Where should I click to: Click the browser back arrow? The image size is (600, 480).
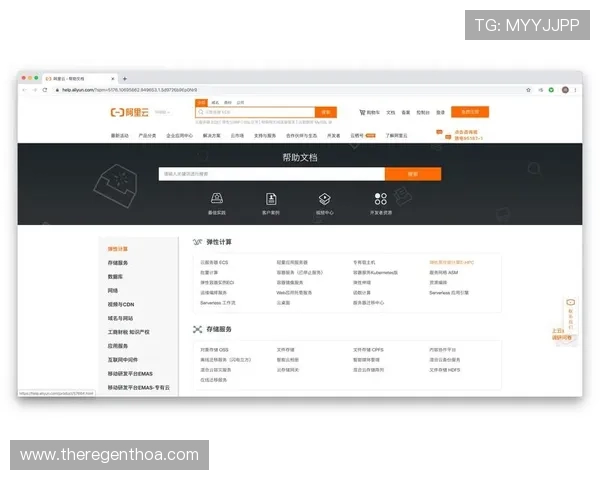[x=25, y=90]
